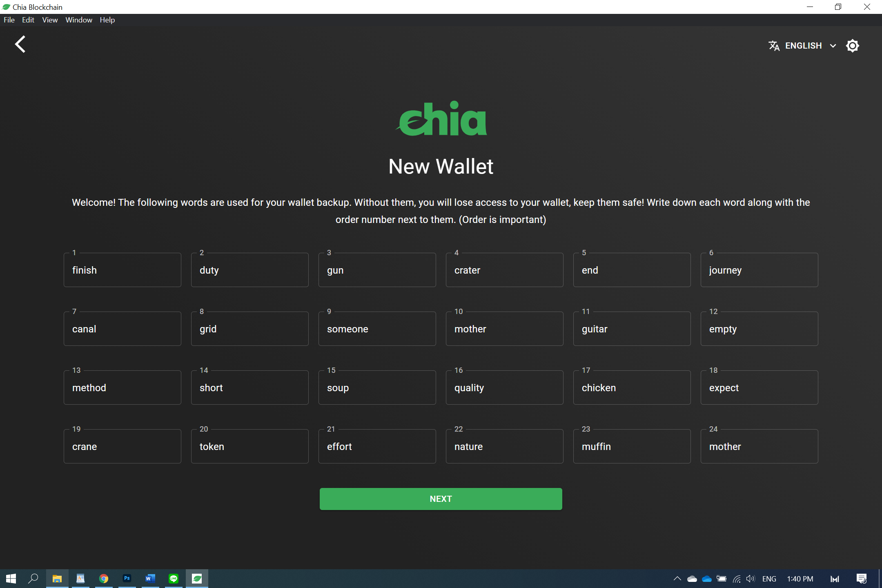Close the Chia Blockchain window
This screenshot has width=882, height=588.
click(867, 7)
